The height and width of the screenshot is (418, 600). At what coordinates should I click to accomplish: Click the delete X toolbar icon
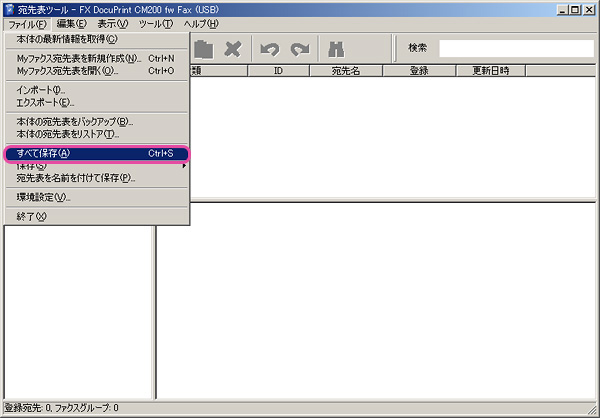click(x=232, y=48)
